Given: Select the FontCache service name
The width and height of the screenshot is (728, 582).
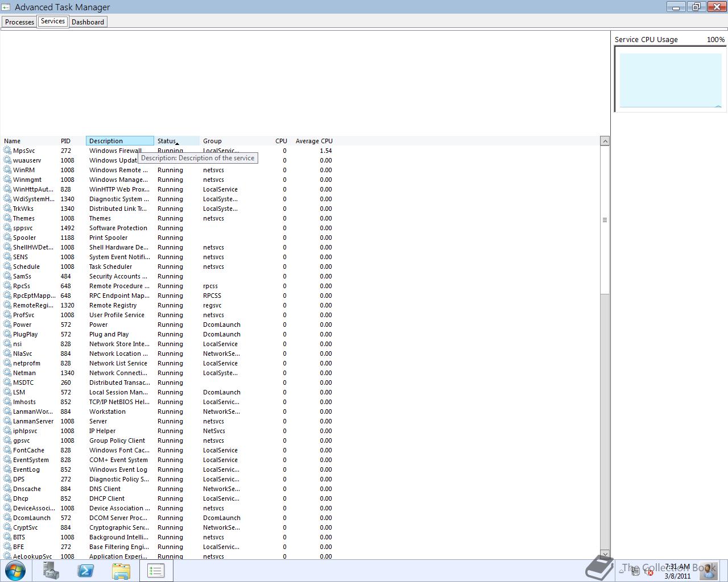Looking at the screenshot, I should (28, 450).
